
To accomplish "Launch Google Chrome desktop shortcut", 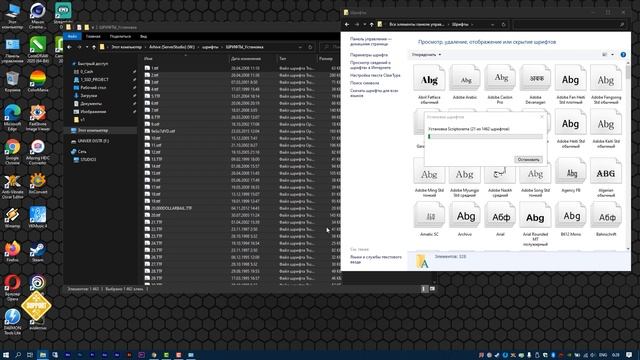I will click(x=12, y=151).
